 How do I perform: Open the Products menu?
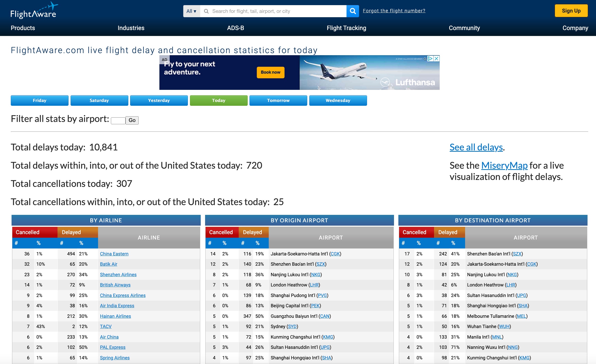(23, 28)
